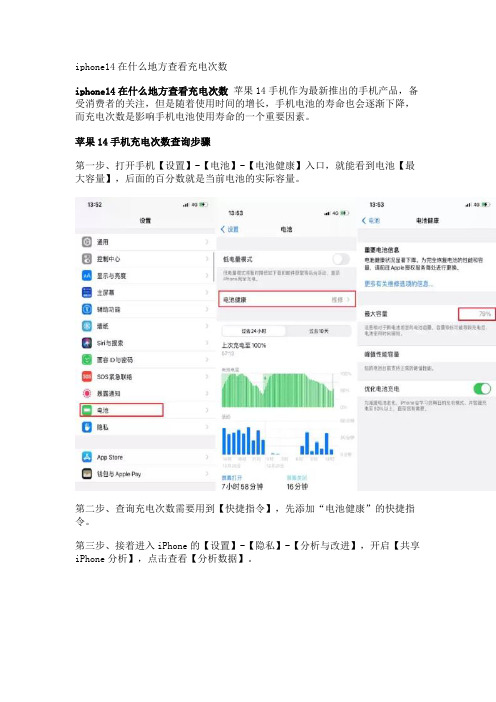Open the 控制中心 row chevron
Image resolution: width=496 pixels, height=702 pixels.
tap(207, 259)
